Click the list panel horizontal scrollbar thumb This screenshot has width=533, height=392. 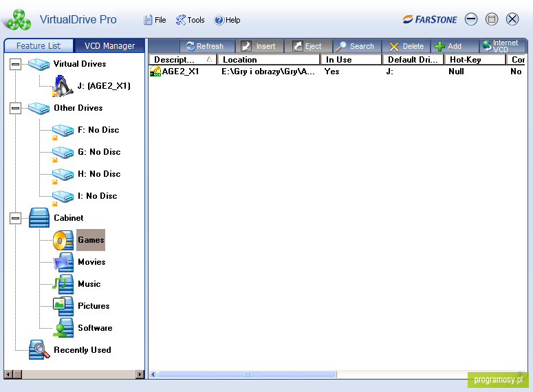(x=247, y=375)
